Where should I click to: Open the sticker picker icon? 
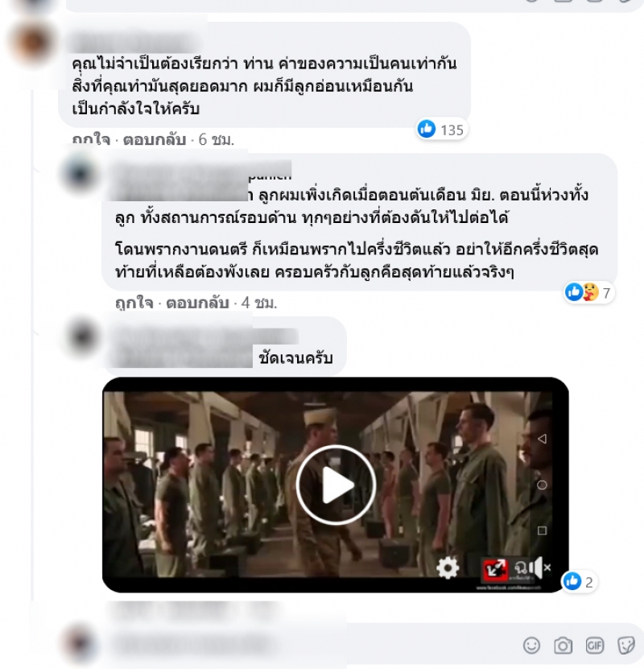click(626, 645)
